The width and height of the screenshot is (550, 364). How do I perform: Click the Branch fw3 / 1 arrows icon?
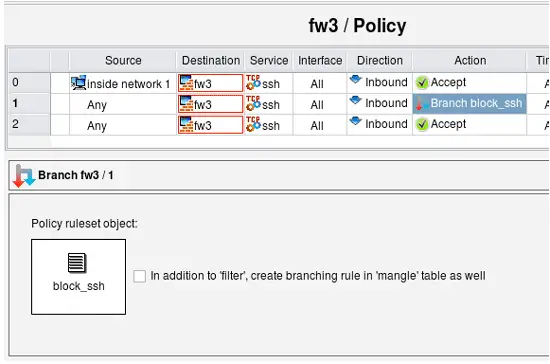(x=24, y=176)
